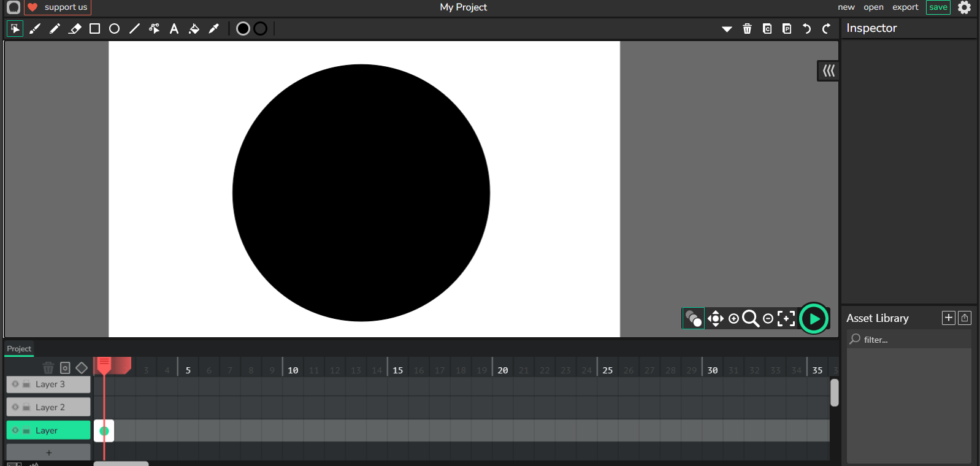Viewport: 980px width, 466px height.
Task: Select the Pencil tool
Action: (55, 29)
